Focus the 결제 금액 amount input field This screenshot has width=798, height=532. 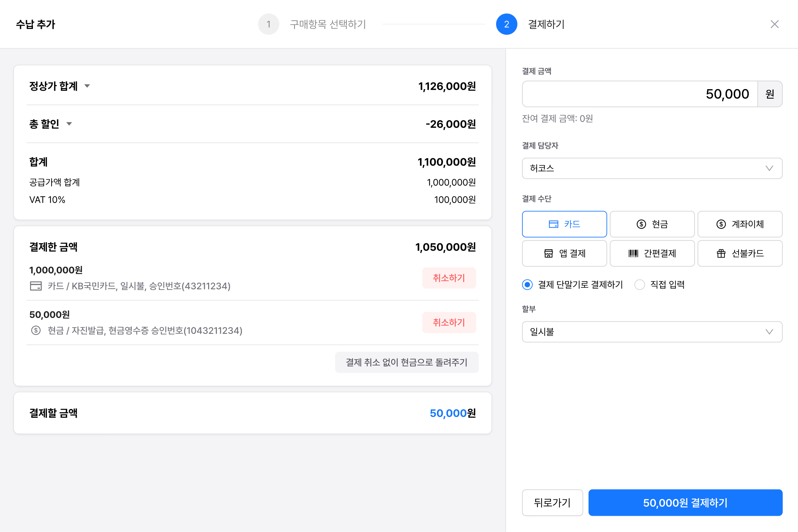tap(639, 94)
